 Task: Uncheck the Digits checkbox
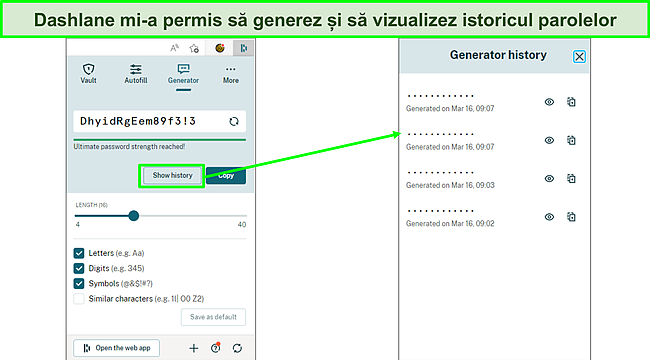click(x=79, y=268)
